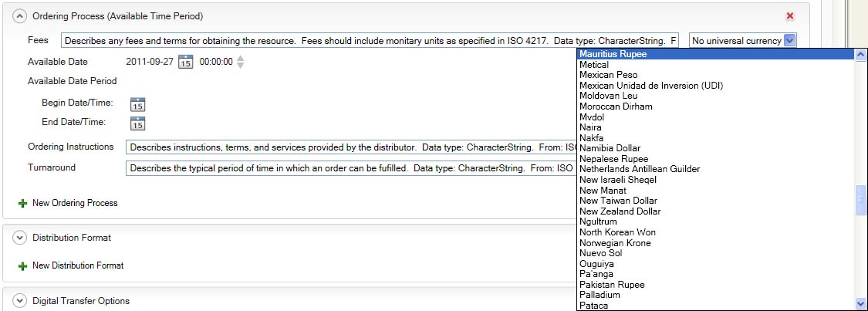Open the Available Date calendar picker
This screenshot has width=868, height=311.
(x=185, y=62)
